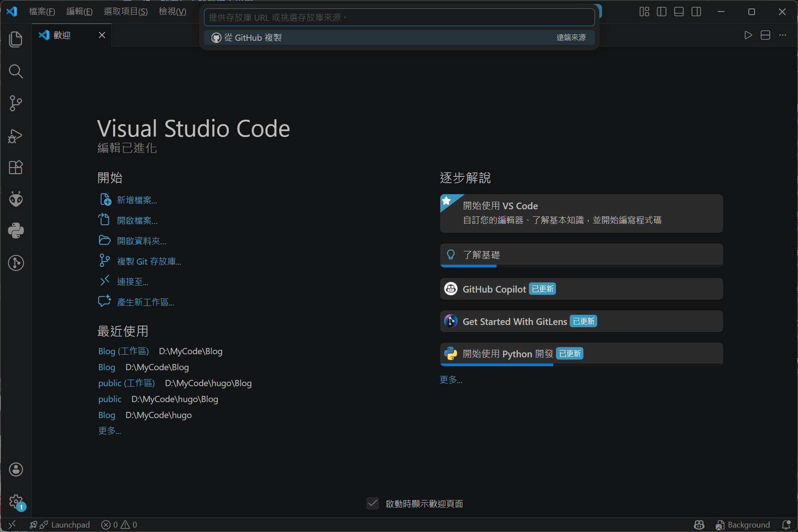Viewport: 798px width, 532px height.
Task: Open recent public folder D:\MyCode\hugo\Blog
Action: [x=110, y=399]
